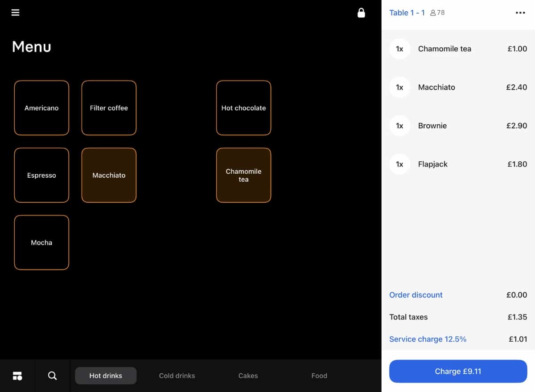Tap the lock icon
Viewport: 535px width, 392px height.
(361, 12)
